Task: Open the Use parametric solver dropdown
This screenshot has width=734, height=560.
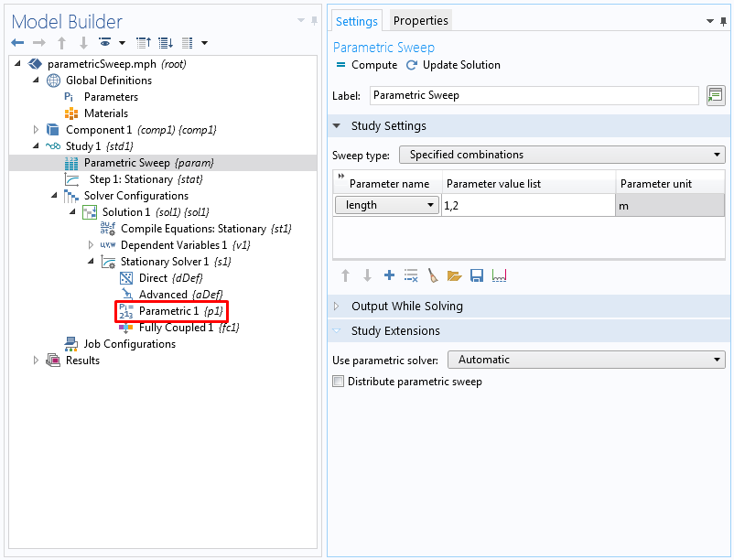Action: tap(586, 360)
